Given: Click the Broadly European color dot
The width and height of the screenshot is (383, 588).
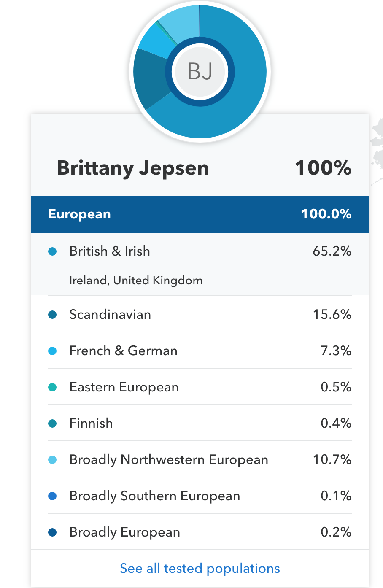Looking at the screenshot, I should pos(53,532).
